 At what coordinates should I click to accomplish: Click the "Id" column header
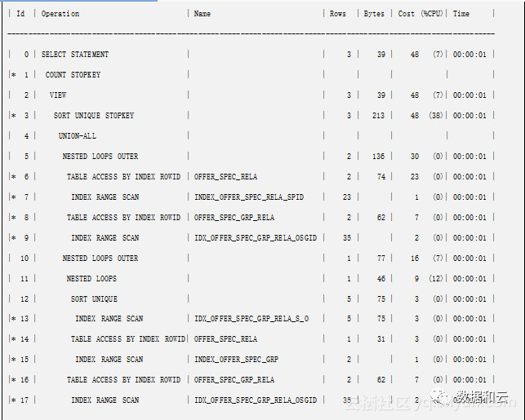coord(20,14)
